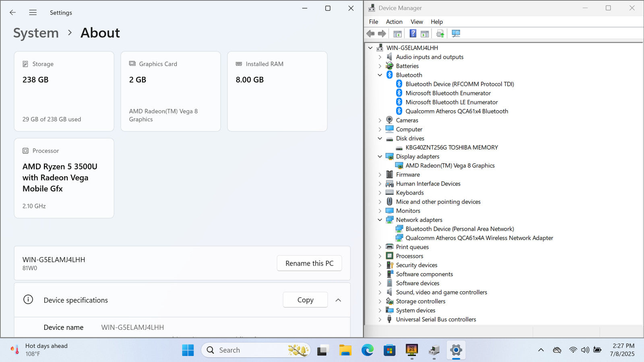The height and width of the screenshot is (362, 644).
Task: Select KBG40ZNT256G TOSHIBA MEMORY disk
Action: [452, 148]
